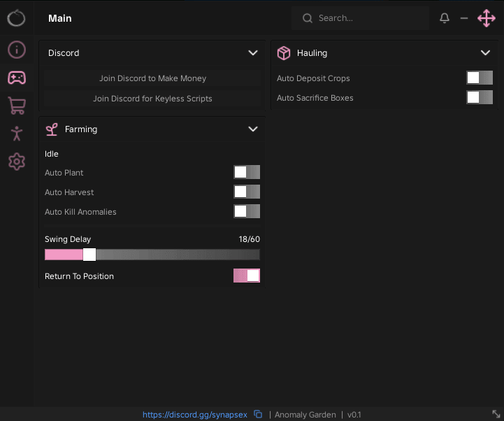The image size is (504, 421).
Task: Click Join Discord to Make Money button
Action: [x=152, y=78]
